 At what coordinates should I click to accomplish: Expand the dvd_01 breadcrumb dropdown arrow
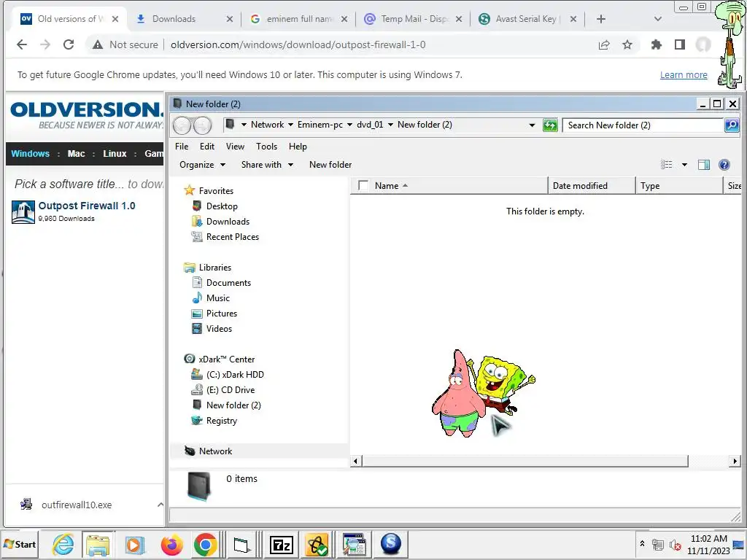[x=390, y=125]
